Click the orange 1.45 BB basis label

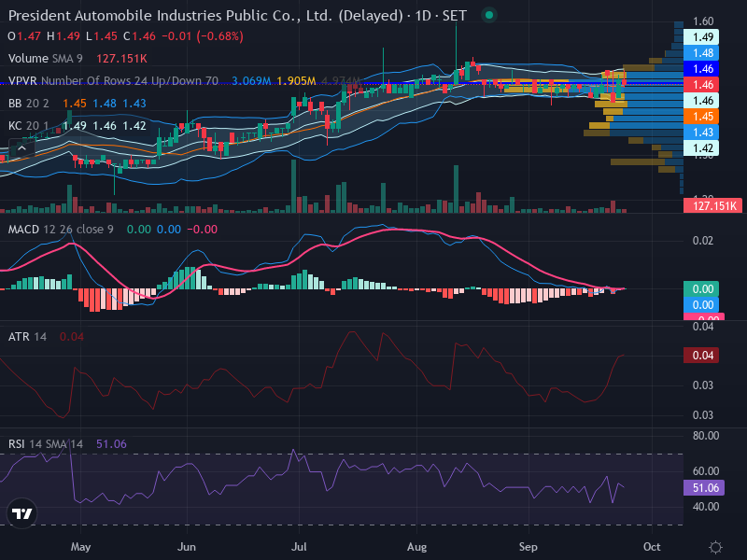coord(701,117)
